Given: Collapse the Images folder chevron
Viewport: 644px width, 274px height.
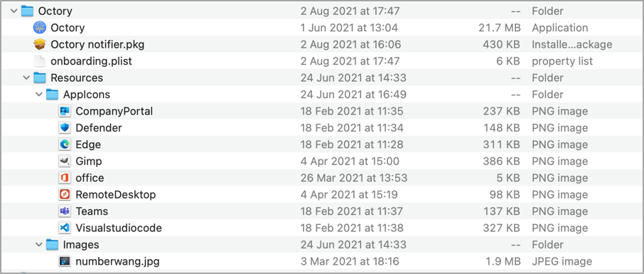Looking at the screenshot, I should 39,245.
